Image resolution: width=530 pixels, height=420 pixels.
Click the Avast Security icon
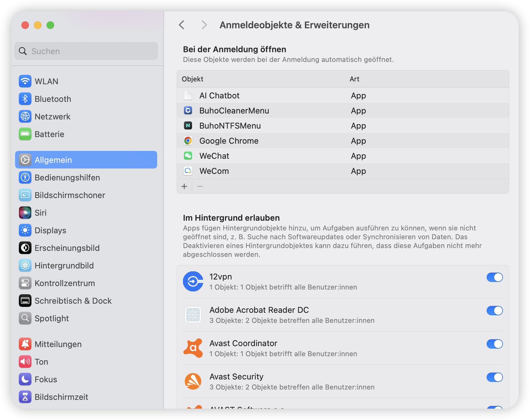(193, 381)
